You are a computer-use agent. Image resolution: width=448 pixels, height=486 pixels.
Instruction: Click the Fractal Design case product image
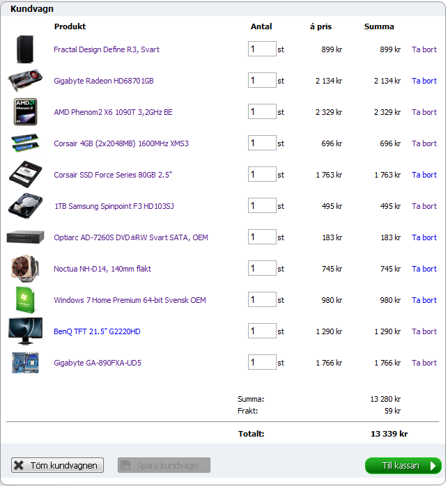25,49
